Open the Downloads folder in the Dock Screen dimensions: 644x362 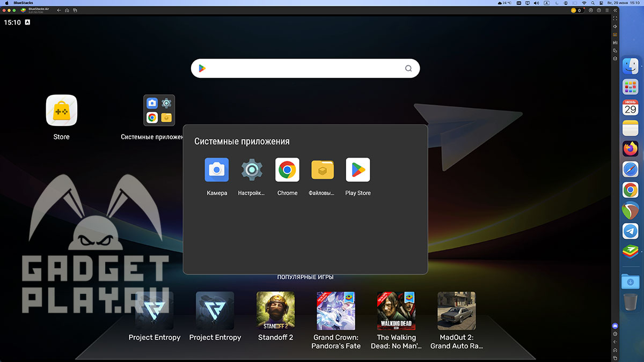coord(630,281)
